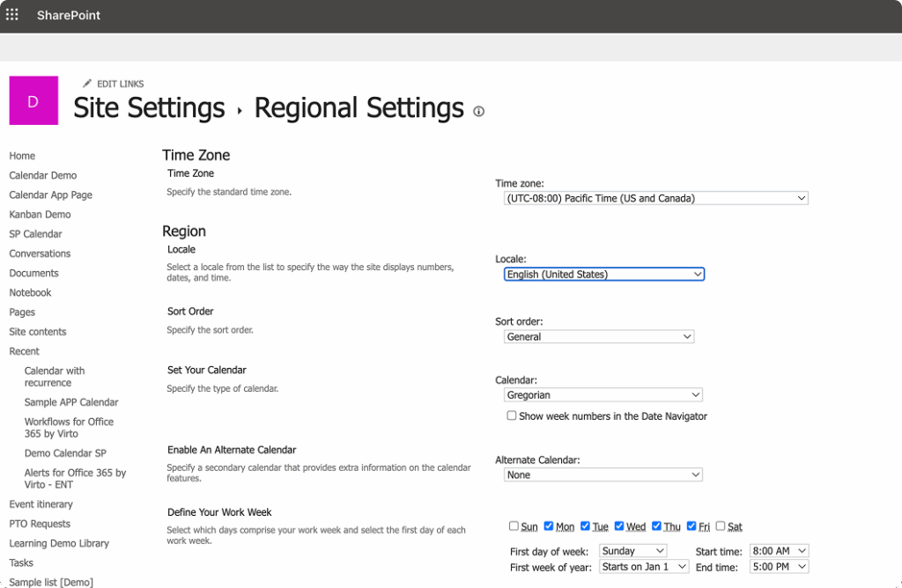Enable Show week numbers in Date Navigator

click(512, 415)
